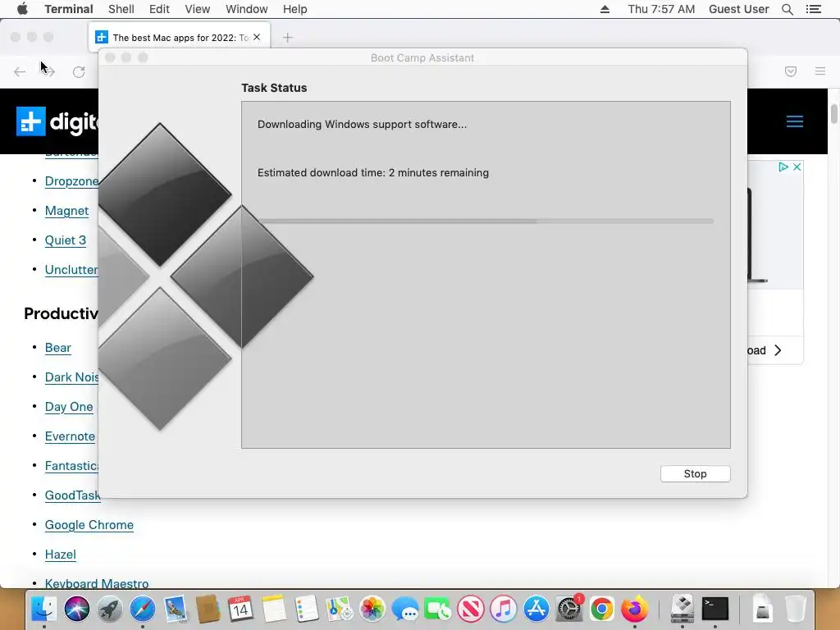Open the Dropzone link

coord(71,181)
